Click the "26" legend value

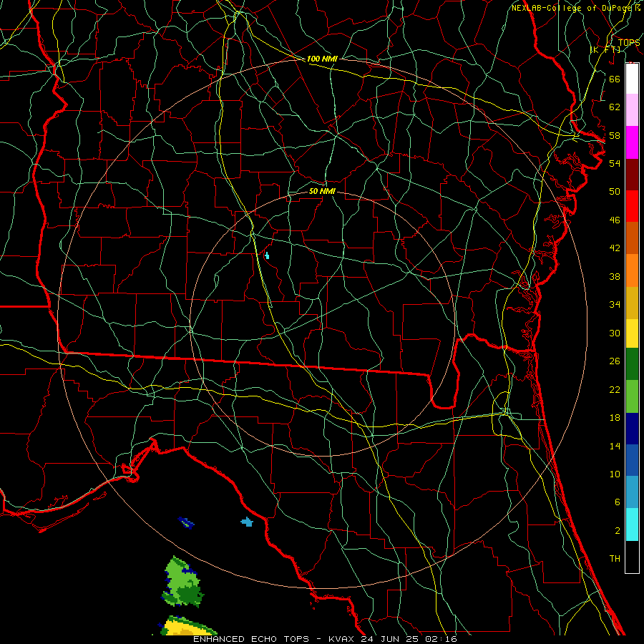615,361
